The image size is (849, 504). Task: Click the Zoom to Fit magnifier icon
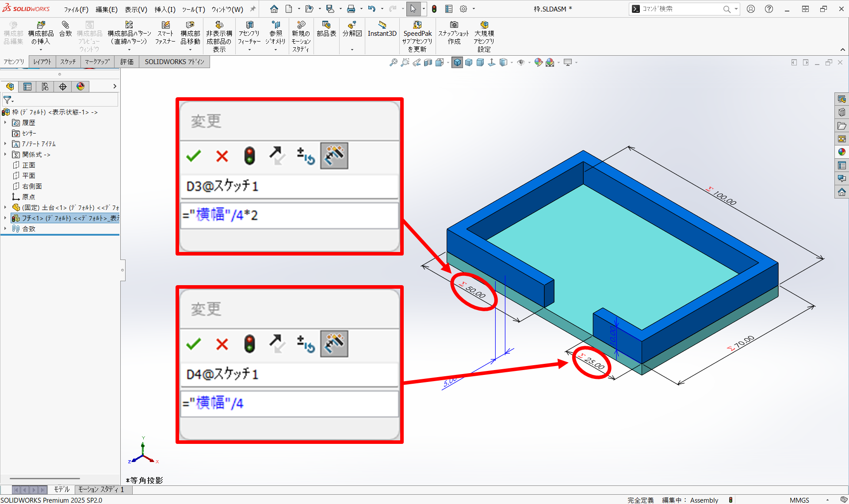pos(393,63)
